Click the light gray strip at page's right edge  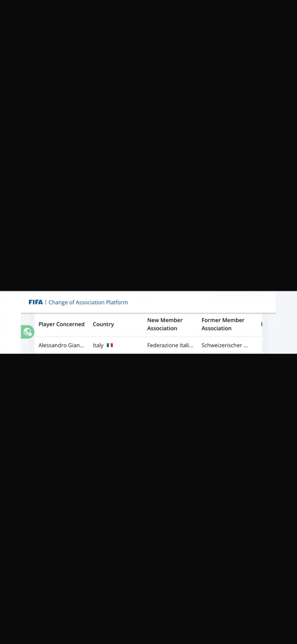(x=286, y=322)
